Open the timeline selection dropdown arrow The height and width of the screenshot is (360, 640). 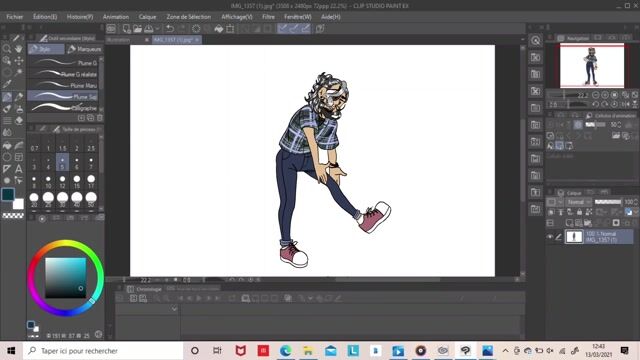[174, 309]
